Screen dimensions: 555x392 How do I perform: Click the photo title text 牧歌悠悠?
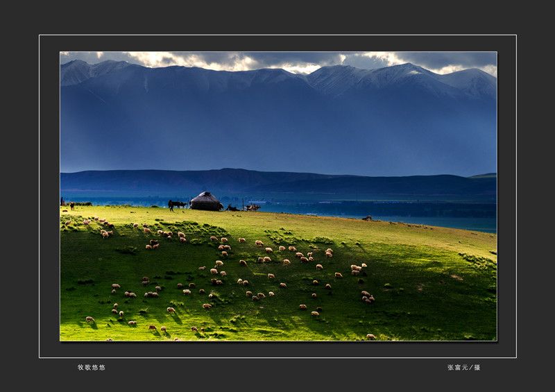(91, 367)
